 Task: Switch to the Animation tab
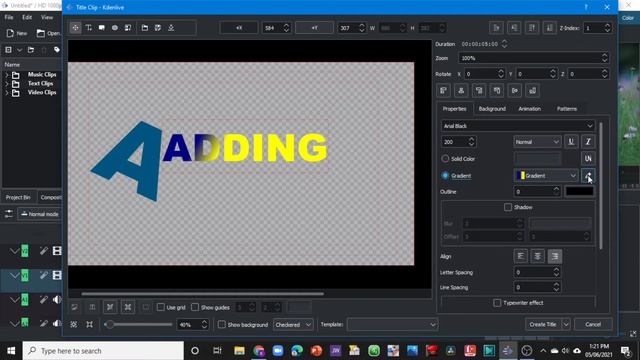tap(529, 109)
